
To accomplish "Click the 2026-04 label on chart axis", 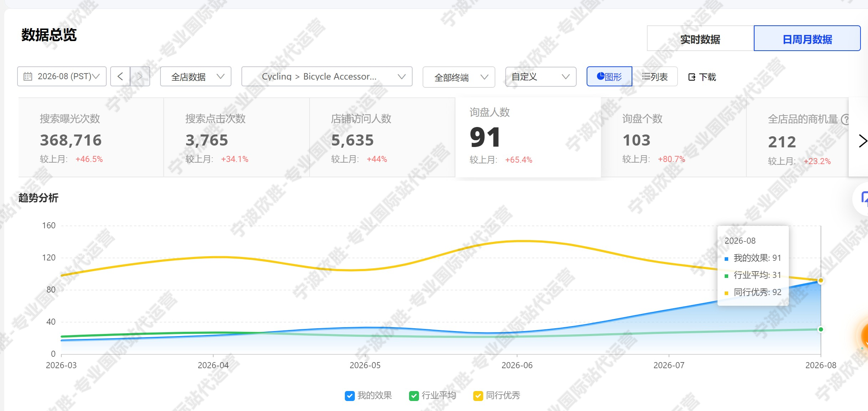I will (x=213, y=365).
